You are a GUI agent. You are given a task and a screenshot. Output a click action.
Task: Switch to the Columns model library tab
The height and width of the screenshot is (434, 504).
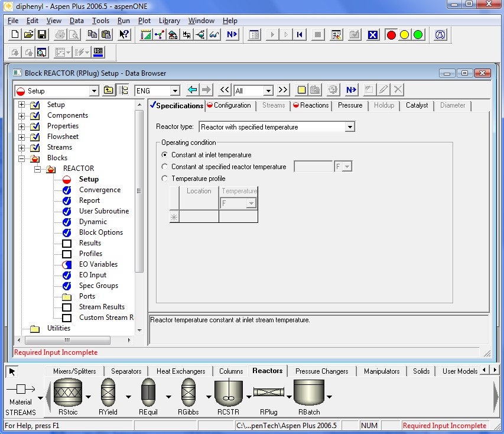[231, 371]
